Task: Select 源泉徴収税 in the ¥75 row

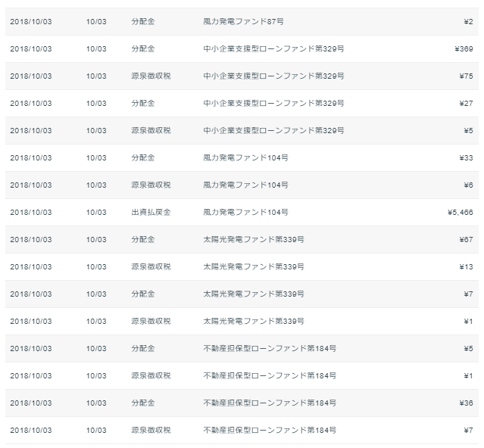Action: (151, 76)
